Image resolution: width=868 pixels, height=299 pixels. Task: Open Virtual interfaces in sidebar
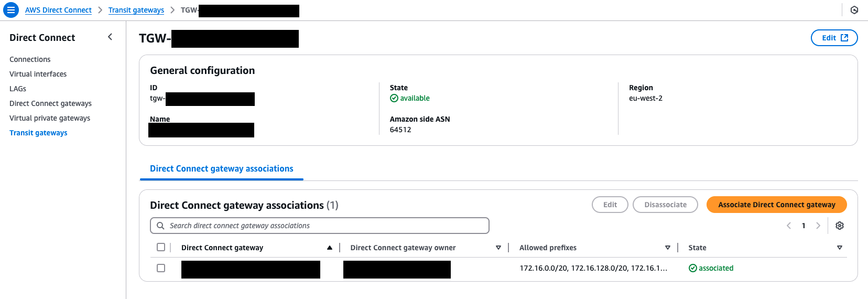pyautogui.click(x=38, y=74)
